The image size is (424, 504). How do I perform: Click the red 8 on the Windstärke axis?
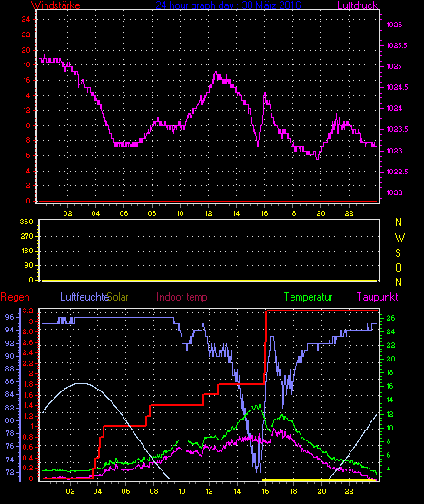point(28,140)
